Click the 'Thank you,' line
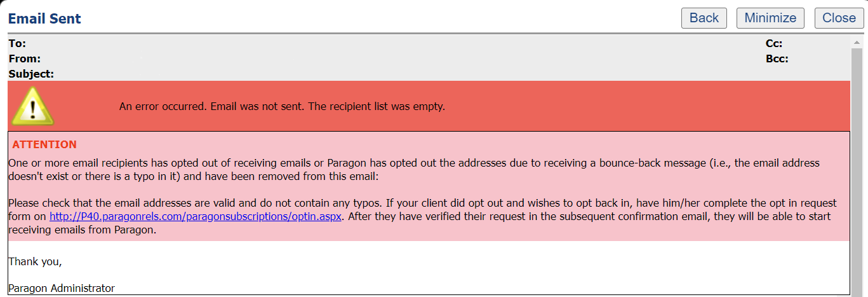Viewport: 868px width, 297px height. tap(35, 261)
